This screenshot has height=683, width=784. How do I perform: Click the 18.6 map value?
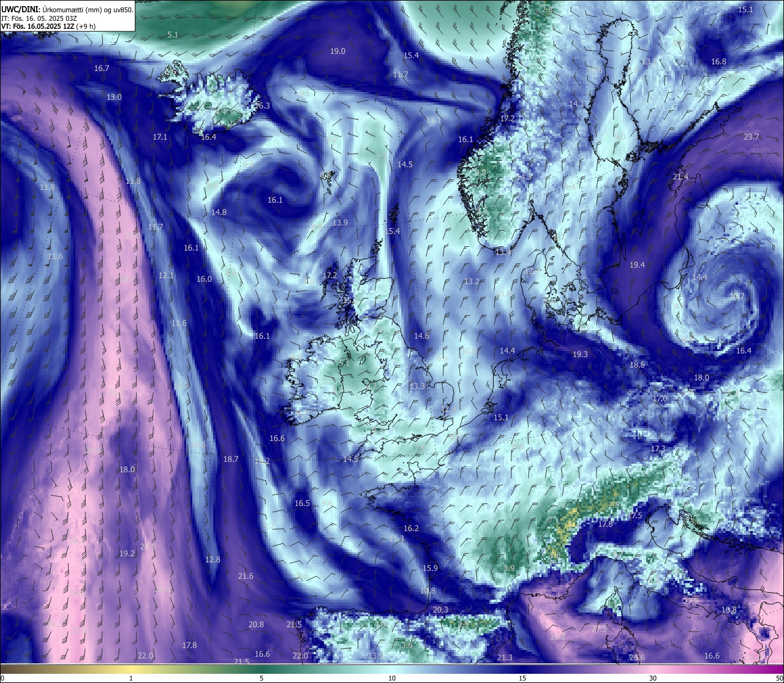[637, 365]
